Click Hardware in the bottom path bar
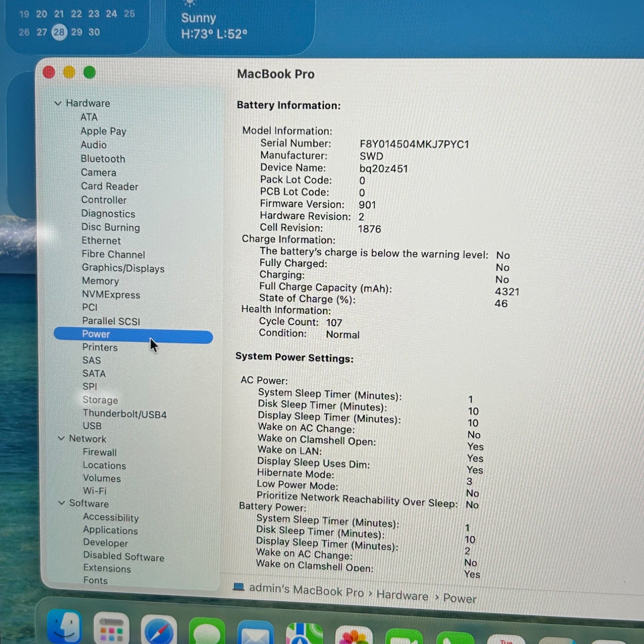Viewport: 644px width, 644px height. [x=402, y=595]
